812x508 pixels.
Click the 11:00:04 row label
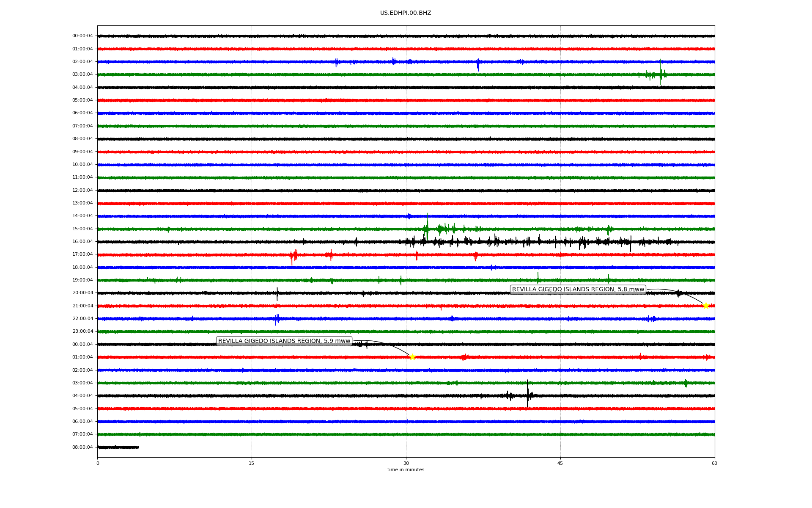(82, 177)
